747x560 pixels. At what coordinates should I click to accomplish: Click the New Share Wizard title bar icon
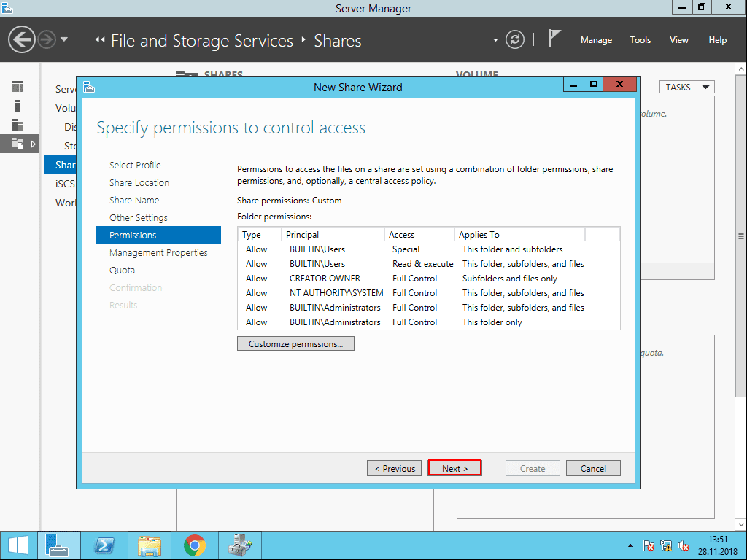[89, 87]
